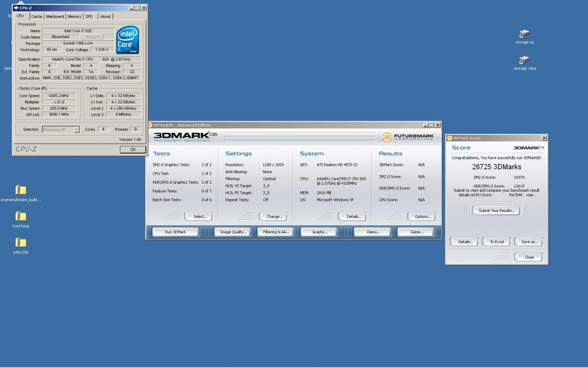
Task: Click the Name field Intel Core i7 920
Action: click(x=78, y=31)
